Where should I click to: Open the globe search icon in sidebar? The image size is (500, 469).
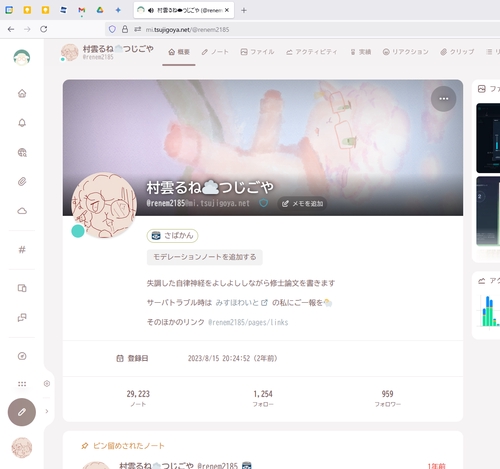click(22, 152)
